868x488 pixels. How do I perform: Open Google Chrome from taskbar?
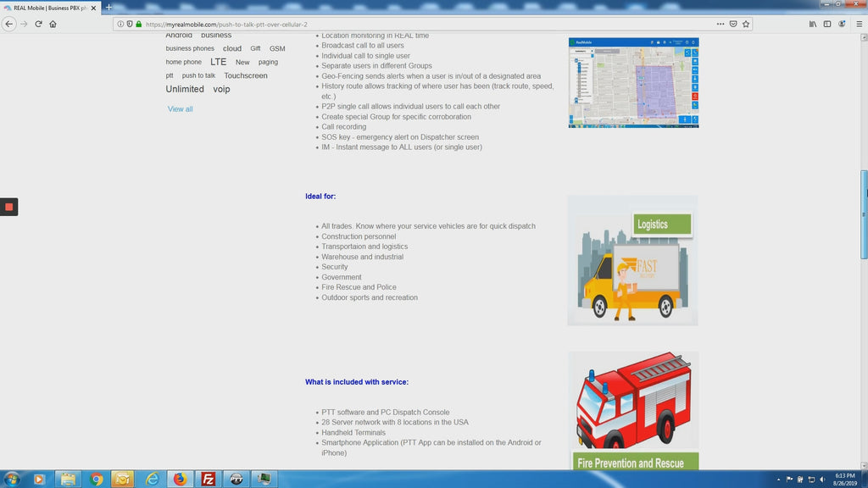click(97, 479)
